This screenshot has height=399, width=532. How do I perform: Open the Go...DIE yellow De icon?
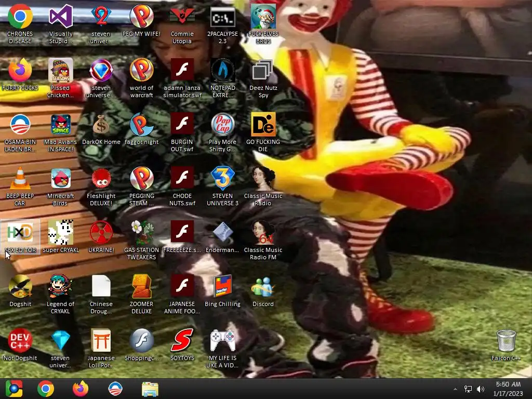pyautogui.click(x=263, y=124)
